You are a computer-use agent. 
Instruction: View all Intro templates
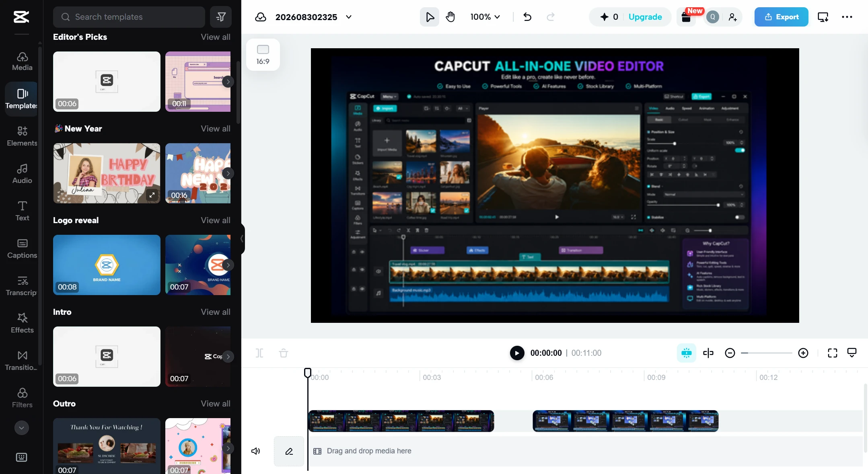[216, 312]
